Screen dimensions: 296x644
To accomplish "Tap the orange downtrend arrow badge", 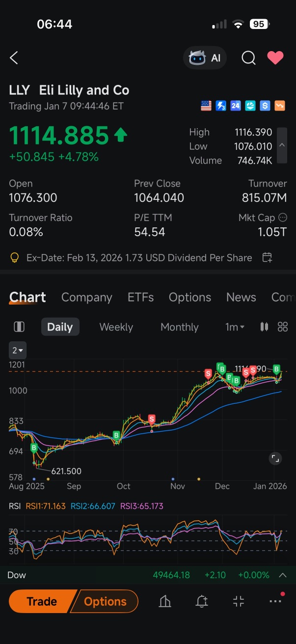I will tap(280, 106).
